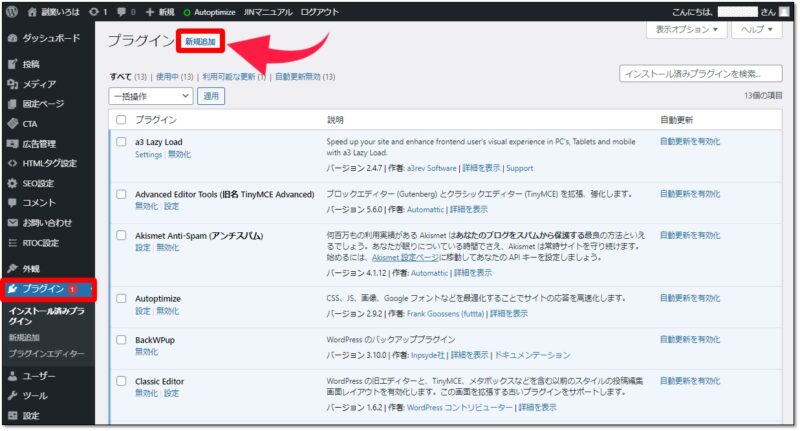Click the updates icon in admin bar

[x=93, y=11]
